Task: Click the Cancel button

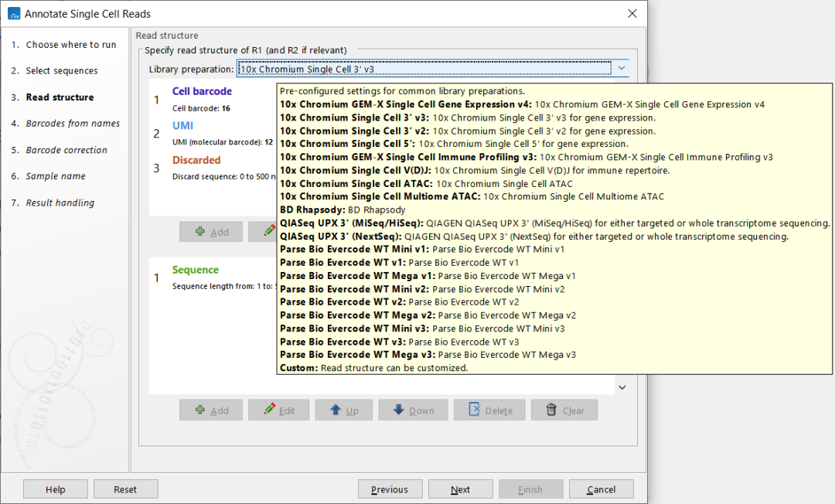Action: pos(602,489)
